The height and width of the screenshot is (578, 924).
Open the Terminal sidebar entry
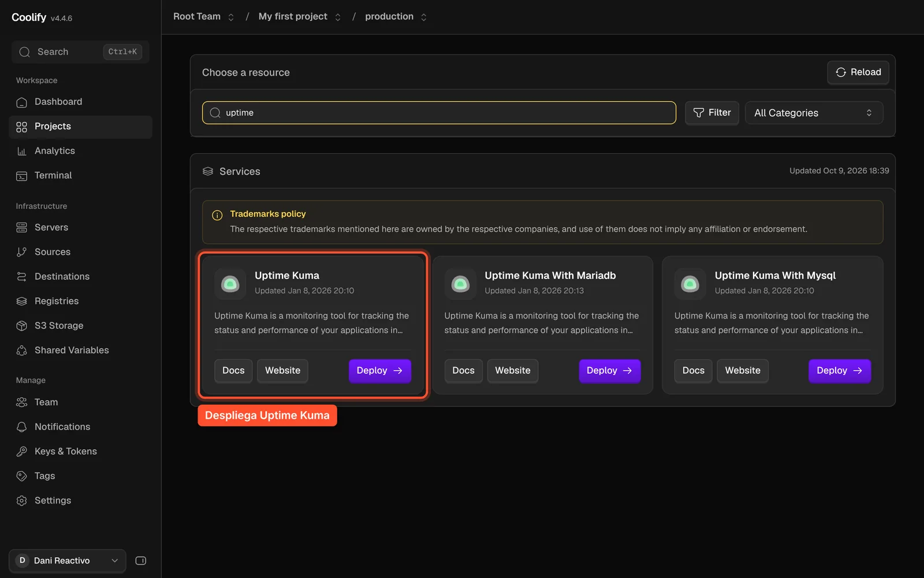click(x=80, y=176)
